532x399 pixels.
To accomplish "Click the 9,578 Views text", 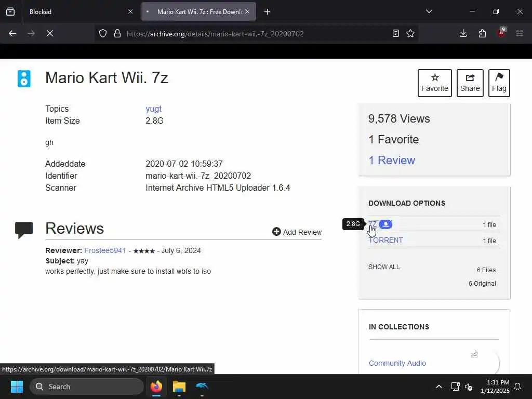I will click(x=399, y=119).
